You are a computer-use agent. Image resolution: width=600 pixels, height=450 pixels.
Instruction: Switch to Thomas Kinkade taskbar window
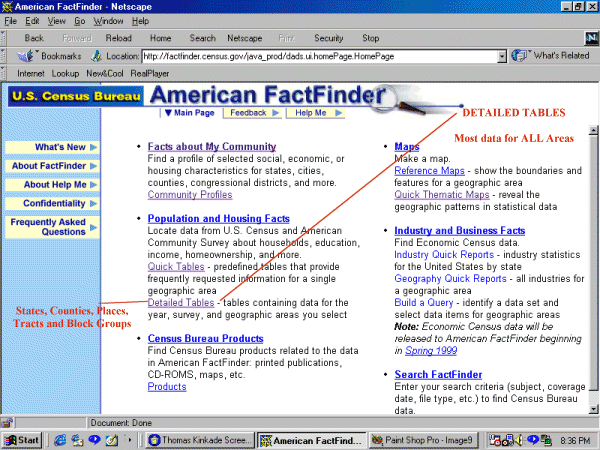(x=199, y=439)
